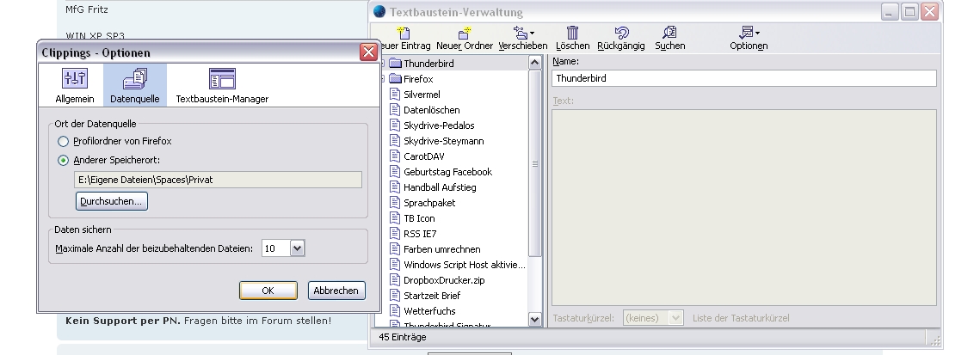Expand the Firefox folder node
The height and width of the screenshot is (355, 980).
[x=381, y=79]
